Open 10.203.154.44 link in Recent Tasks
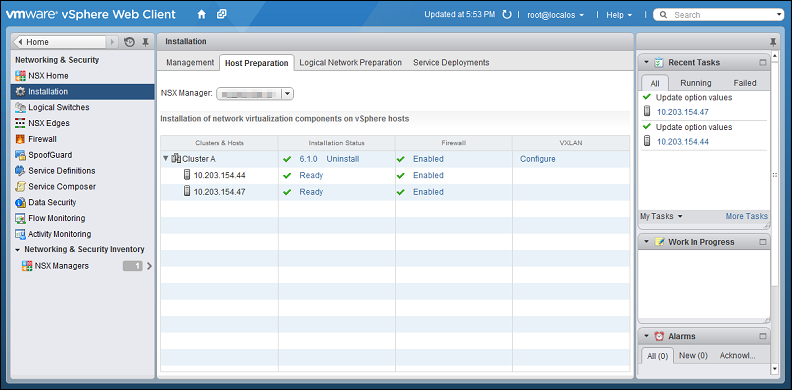Viewport: 792px width, 390px height. click(682, 142)
